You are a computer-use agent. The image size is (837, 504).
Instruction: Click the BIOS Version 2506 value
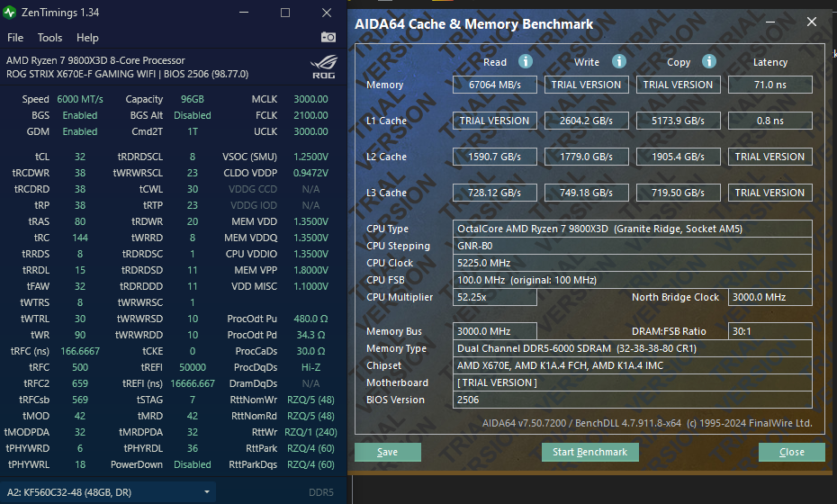coord(633,400)
